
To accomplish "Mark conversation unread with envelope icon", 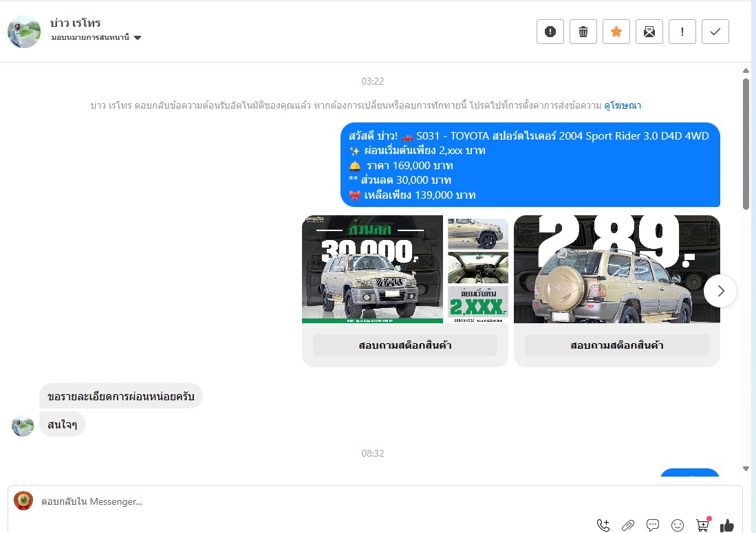I will 649,32.
